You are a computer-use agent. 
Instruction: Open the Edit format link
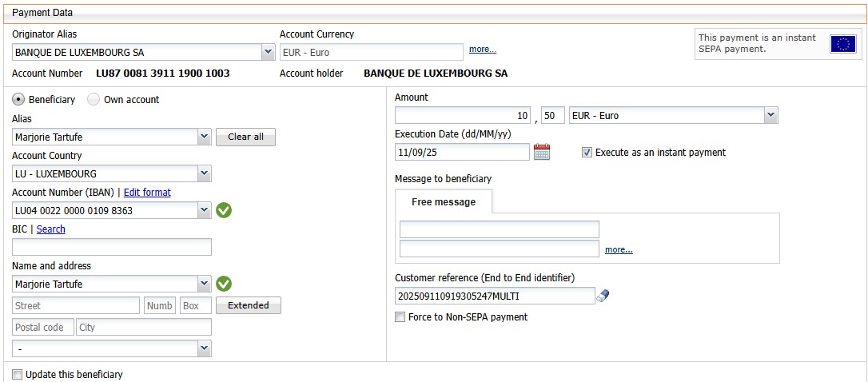tap(147, 192)
